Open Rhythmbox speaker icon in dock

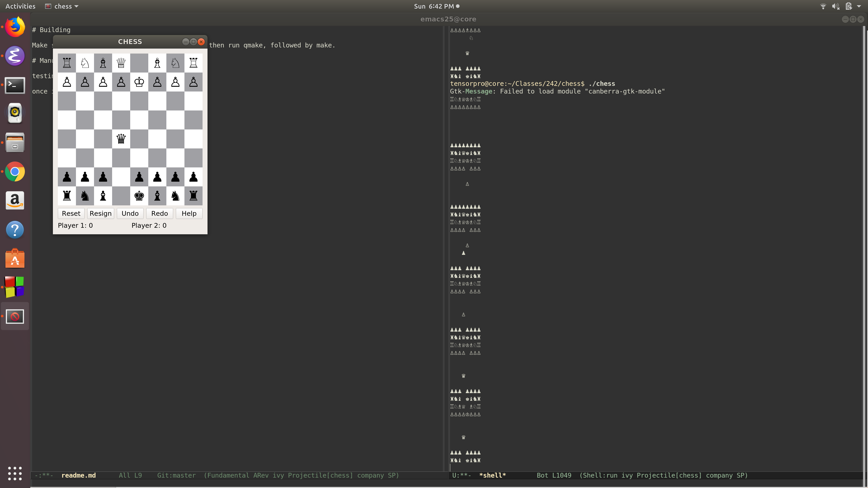(15, 113)
